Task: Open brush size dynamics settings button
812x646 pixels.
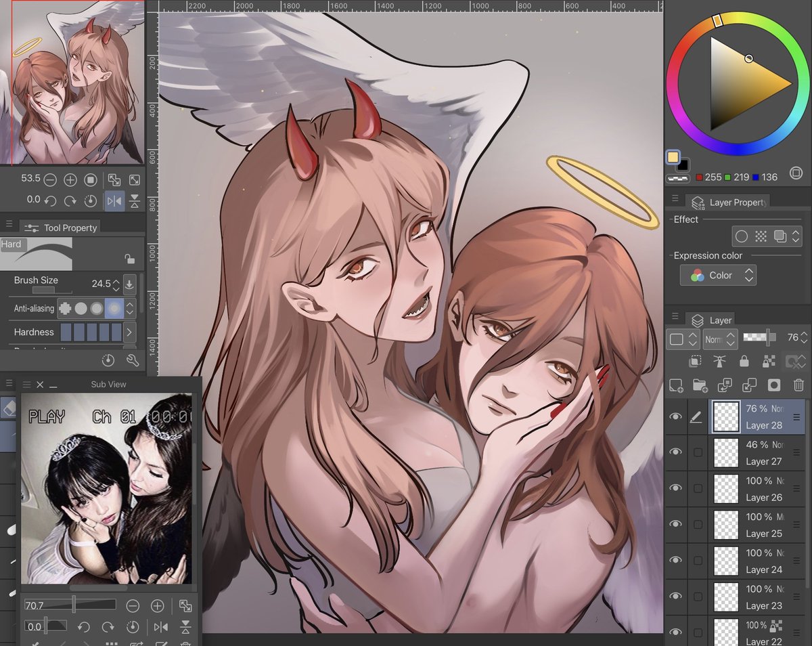Action: 130,284
